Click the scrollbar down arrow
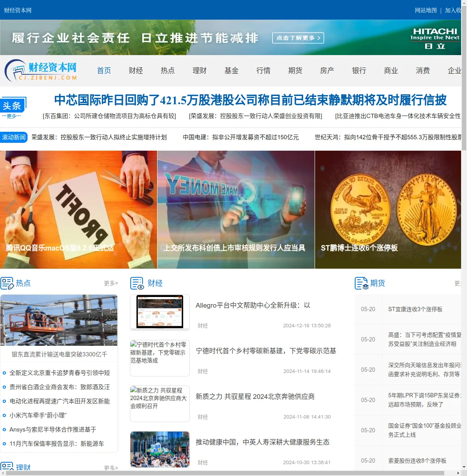 [x=464, y=467]
